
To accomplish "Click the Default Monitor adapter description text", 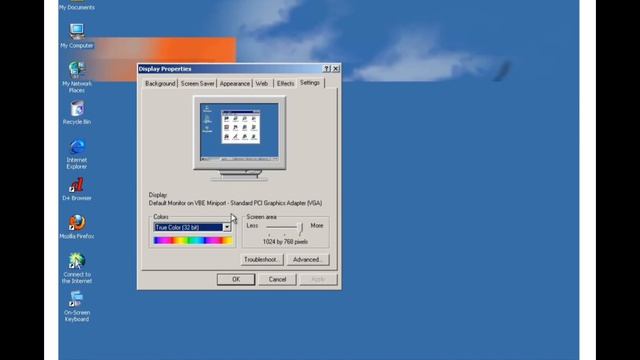I will (236, 203).
